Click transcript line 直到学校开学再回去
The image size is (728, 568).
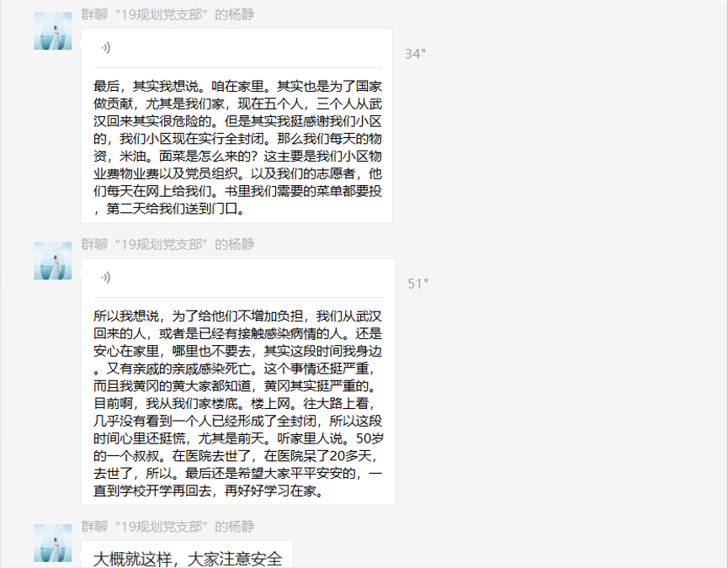209,491
